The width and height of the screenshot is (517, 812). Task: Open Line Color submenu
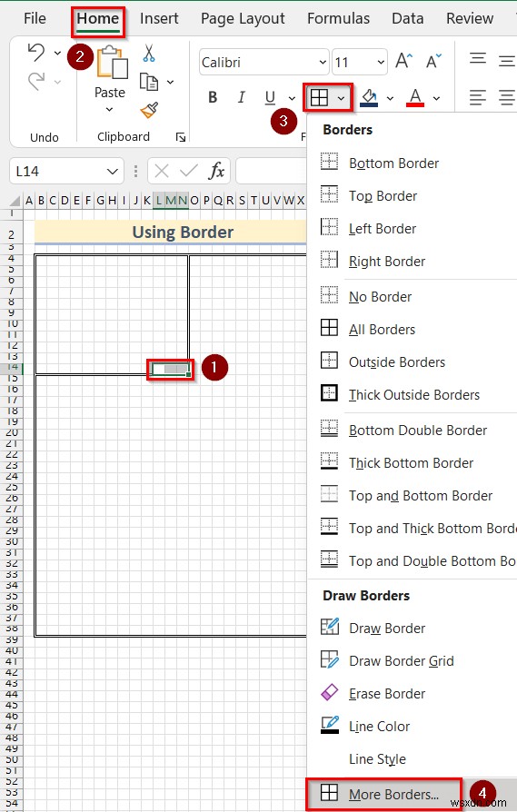pyautogui.click(x=413, y=726)
